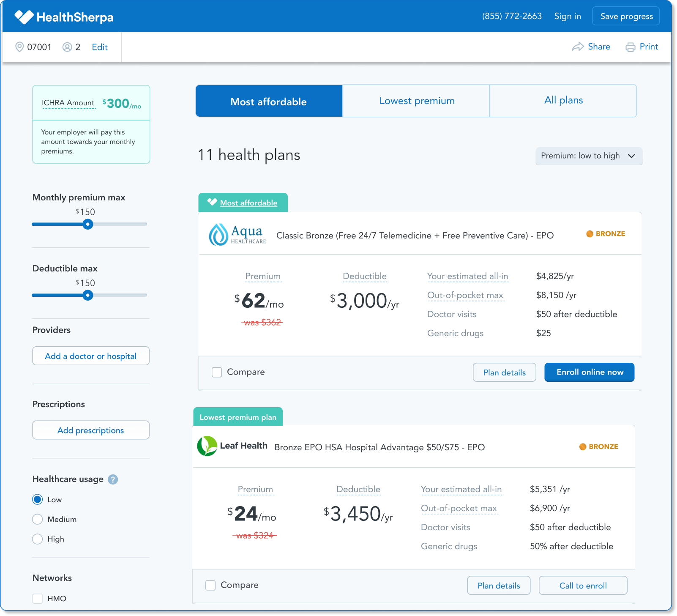Click Classic Bronze EPO plan title
The image size is (677, 616).
(x=415, y=235)
